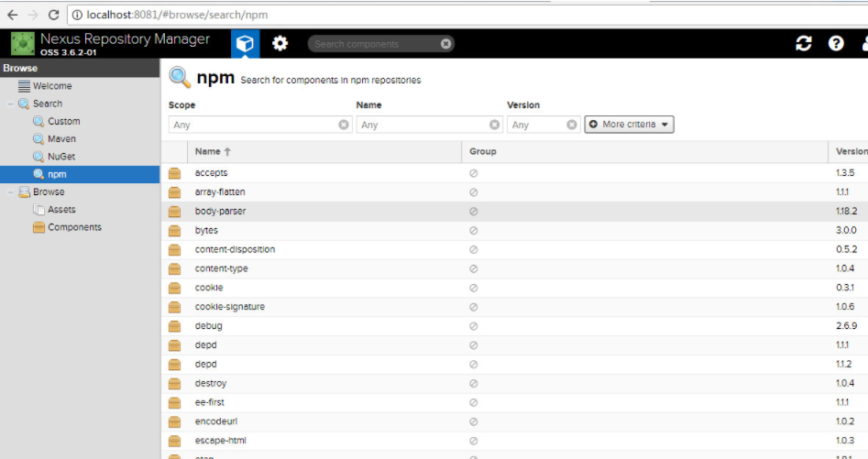The width and height of the screenshot is (868, 459).
Task: Open the administration gear icon
Action: [280, 44]
